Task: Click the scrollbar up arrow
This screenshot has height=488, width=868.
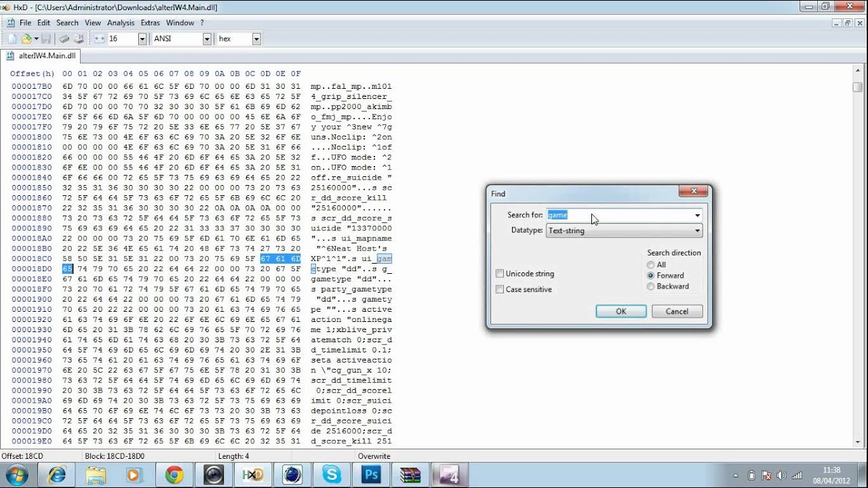Action: [x=858, y=71]
